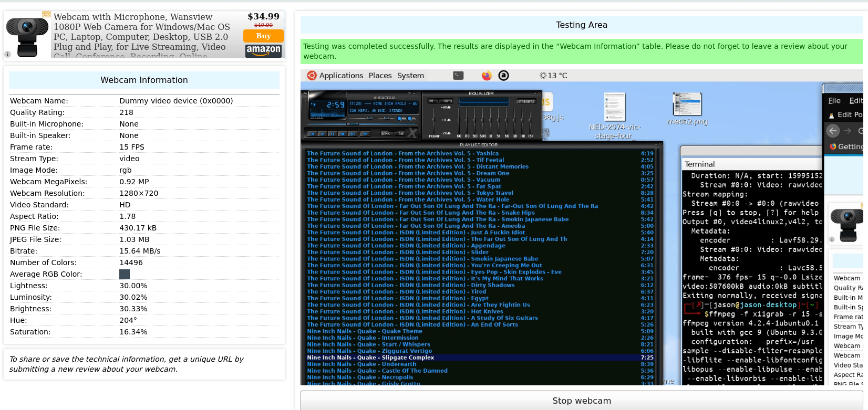Click the Firefox back arrow button
The height and width of the screenshot is (410, 868).
pyautogui.click(x=833, y=131)
